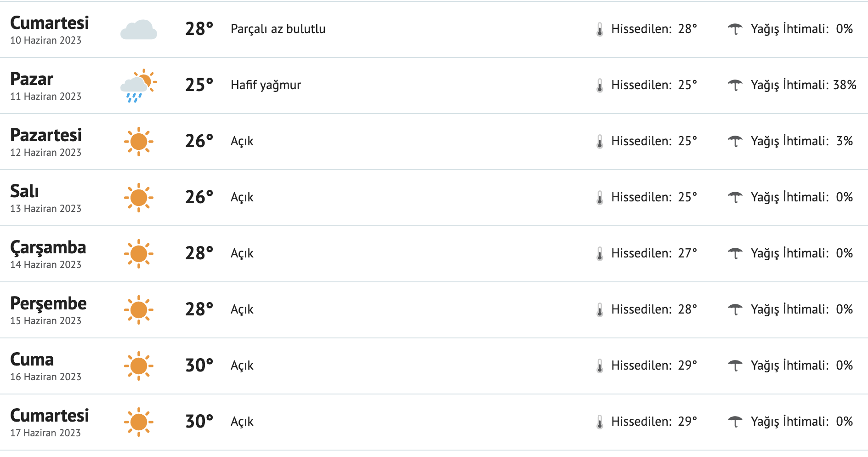868x457 pixels.
Task: Click the 12 Haziran 2023 date text
Action: (45, 153)
